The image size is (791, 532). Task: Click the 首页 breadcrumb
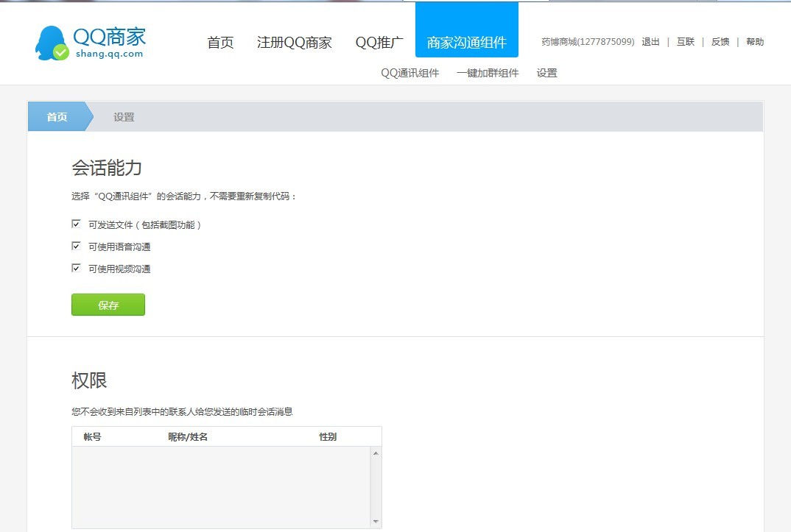(x=58, y=116)
